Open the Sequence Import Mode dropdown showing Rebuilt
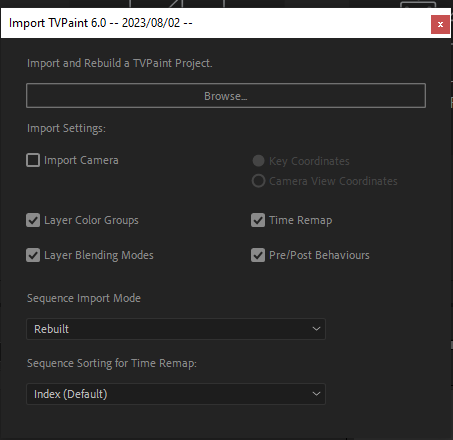The height and width of the screenshot is (440, 453). [176, 329]
